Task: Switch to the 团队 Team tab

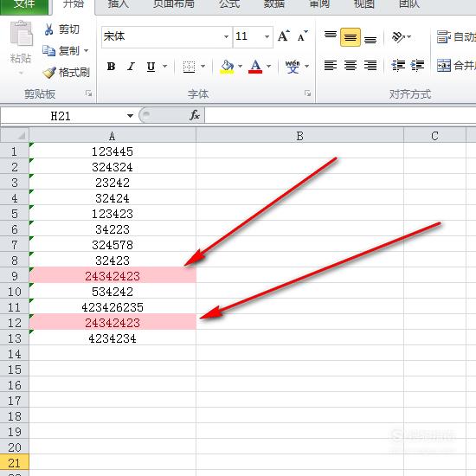Action: (409, 5)
